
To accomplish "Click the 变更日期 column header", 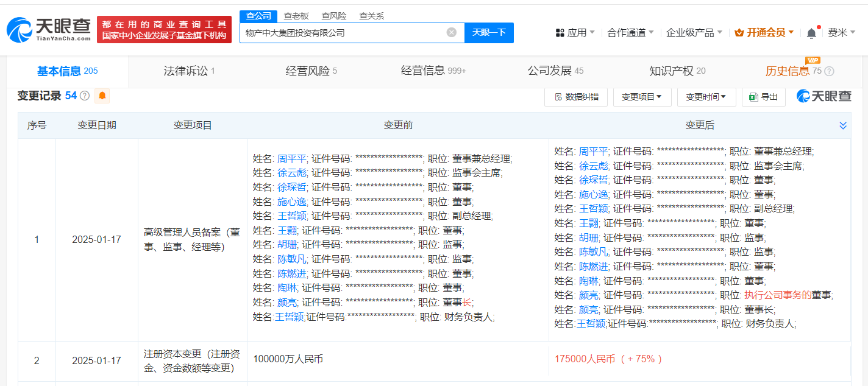I will [x=97, y=125].
